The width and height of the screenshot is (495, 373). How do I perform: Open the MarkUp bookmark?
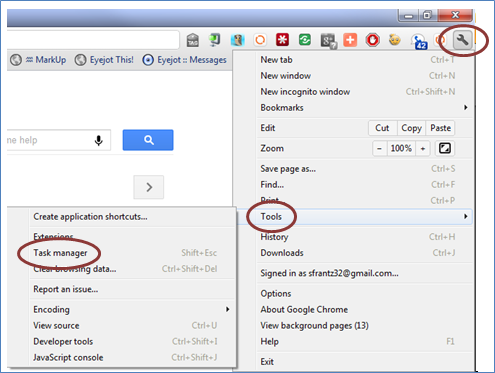(x=38, y=60)
